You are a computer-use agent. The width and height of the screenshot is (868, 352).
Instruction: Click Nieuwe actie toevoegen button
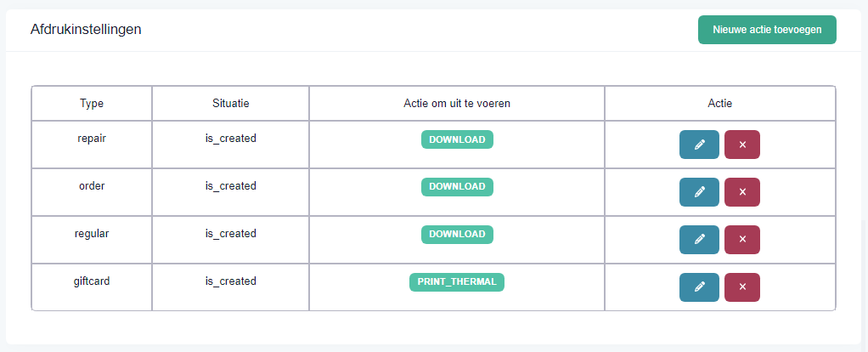click(x=767, y=30)
